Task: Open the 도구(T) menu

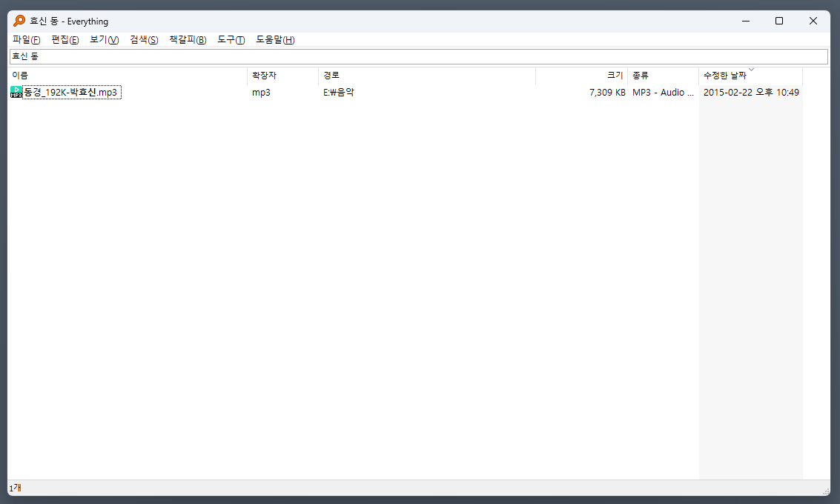Action: 231,40
